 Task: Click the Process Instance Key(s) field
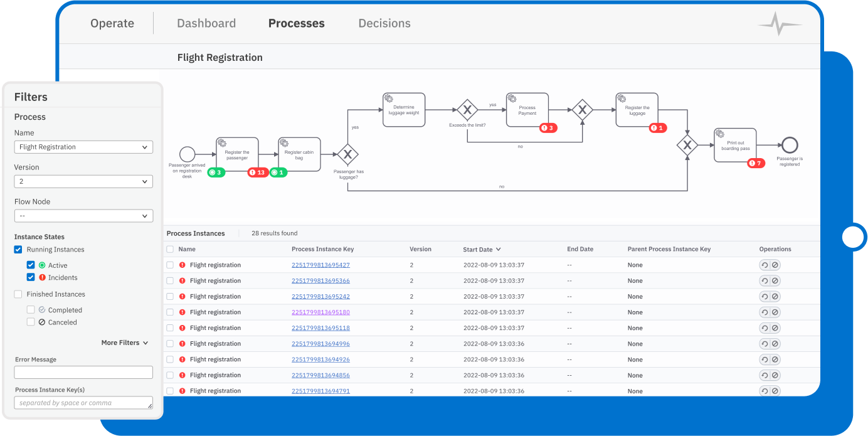click(x=83, y=403)
